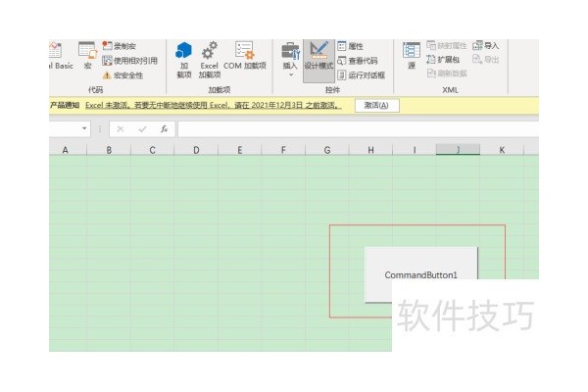
Task: Select column G header
Action: click(x=327, y=150)
